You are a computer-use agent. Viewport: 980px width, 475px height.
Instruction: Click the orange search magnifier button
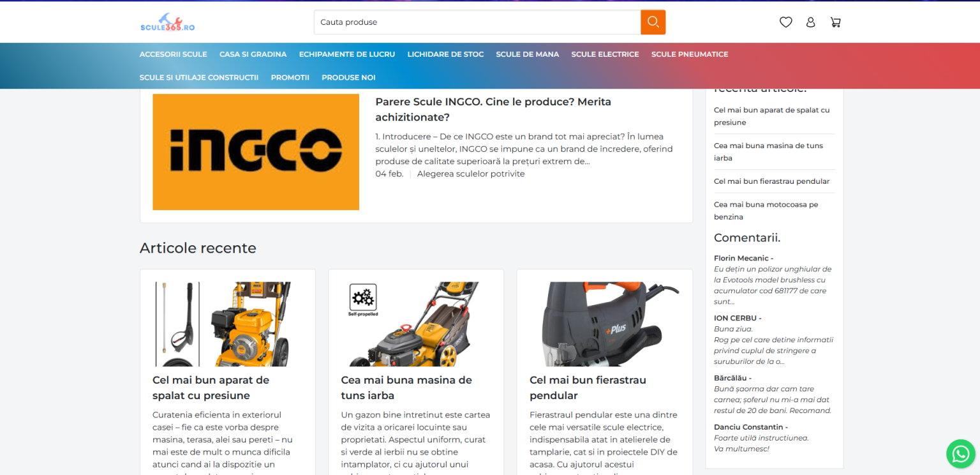pos(653,22)
